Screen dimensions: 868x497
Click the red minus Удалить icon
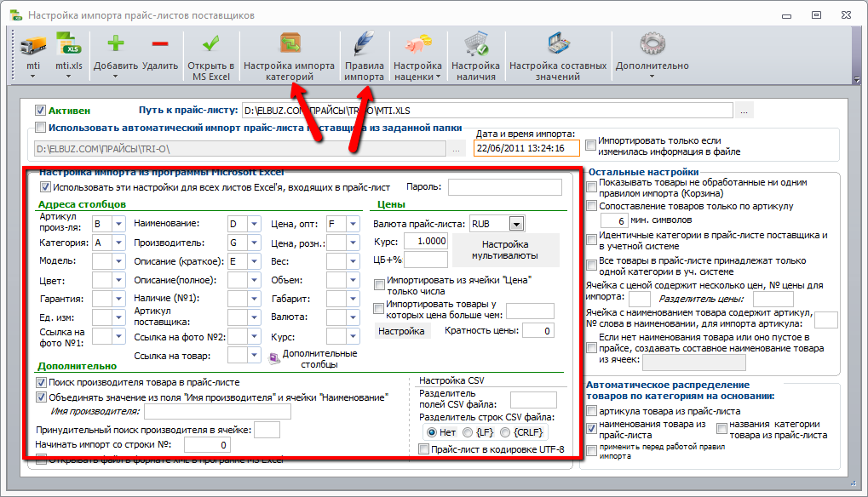(x=160, y=43)
